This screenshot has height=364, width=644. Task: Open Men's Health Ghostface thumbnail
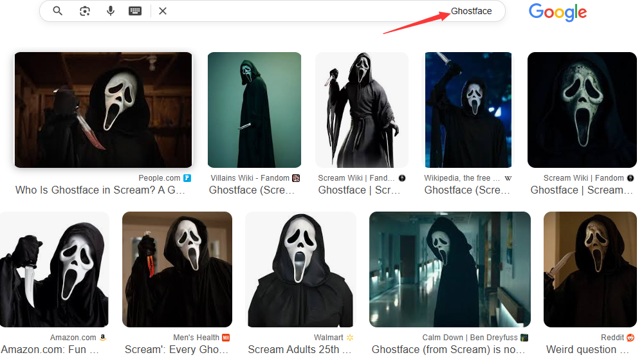[x=177, y=269]
